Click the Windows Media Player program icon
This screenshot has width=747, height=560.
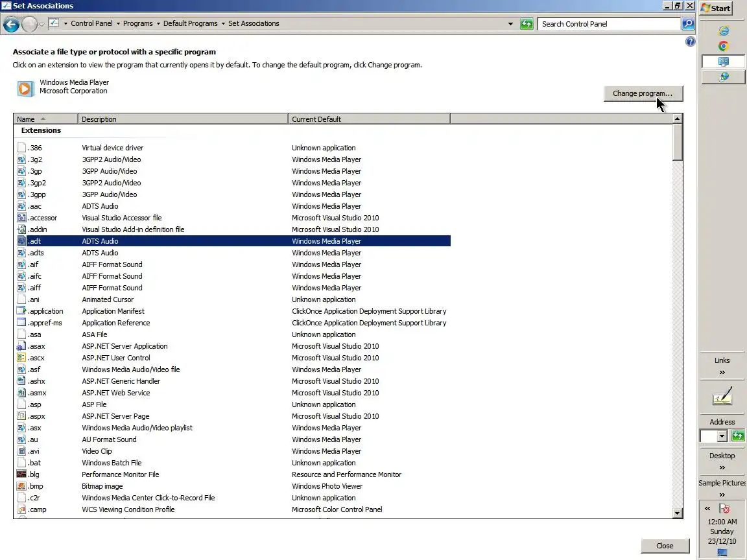tap(25, 88)
